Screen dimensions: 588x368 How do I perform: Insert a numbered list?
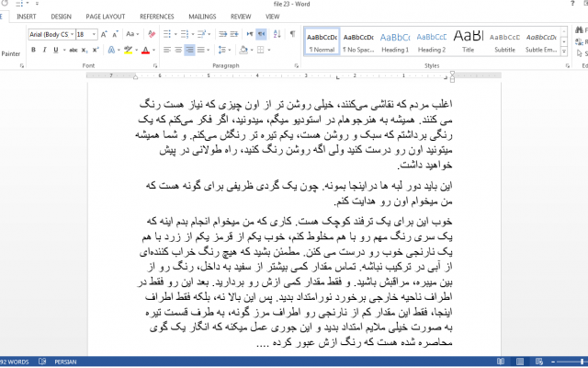184,34
